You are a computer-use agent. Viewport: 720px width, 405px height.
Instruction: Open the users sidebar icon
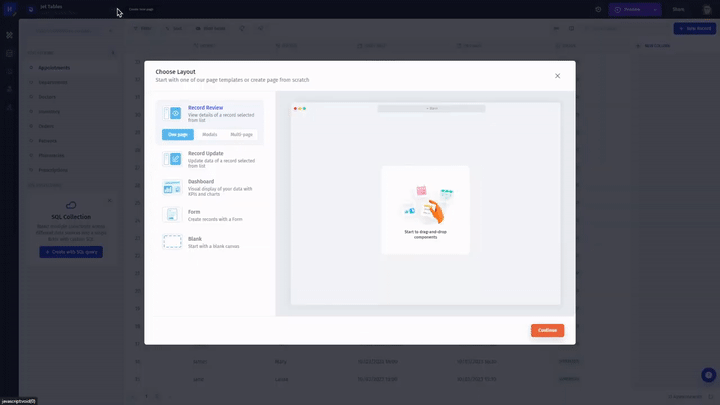[9, 89]
